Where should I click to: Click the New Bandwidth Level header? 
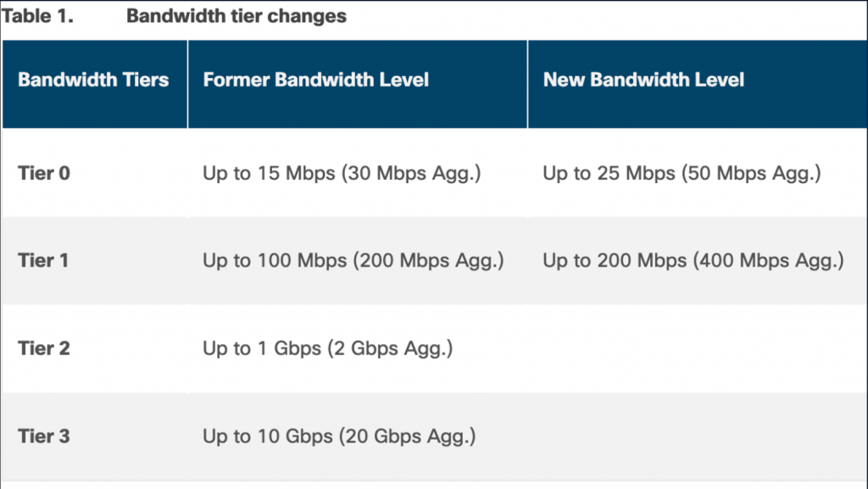pos(643,81)
